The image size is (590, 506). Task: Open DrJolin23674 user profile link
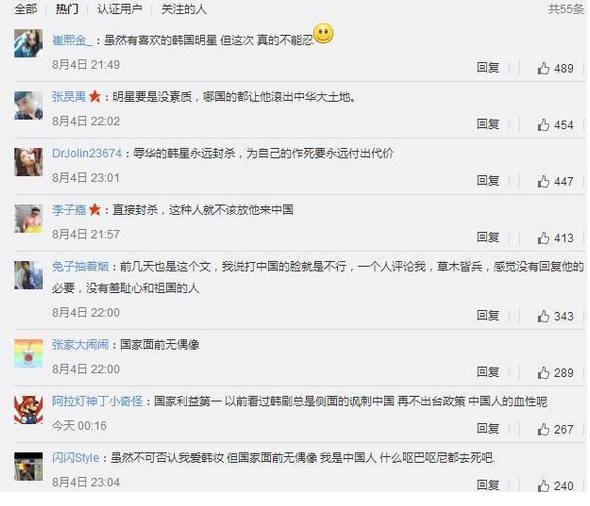[x=87, y=153]
